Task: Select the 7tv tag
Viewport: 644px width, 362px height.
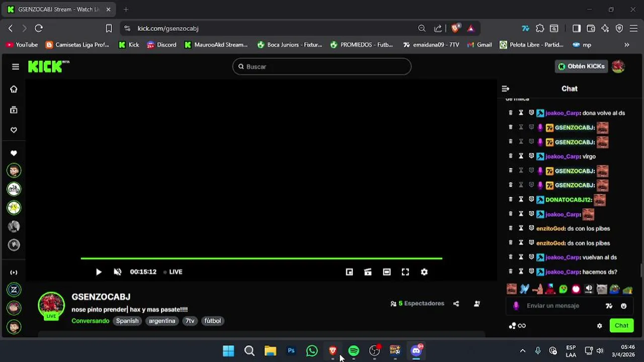Action: point(190,321)
